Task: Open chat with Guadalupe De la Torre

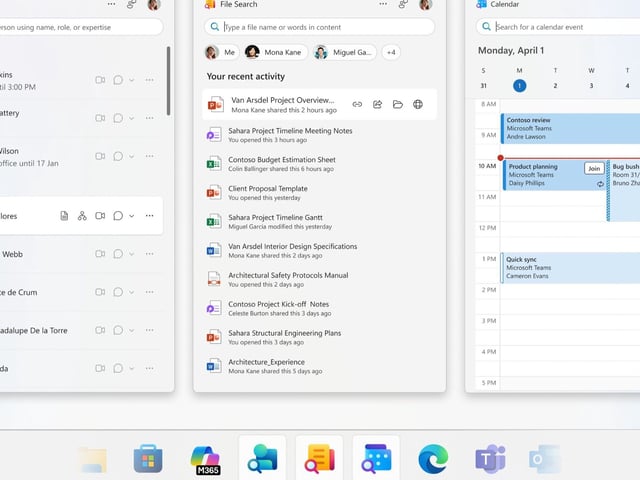Action: (x=118, y=330)
